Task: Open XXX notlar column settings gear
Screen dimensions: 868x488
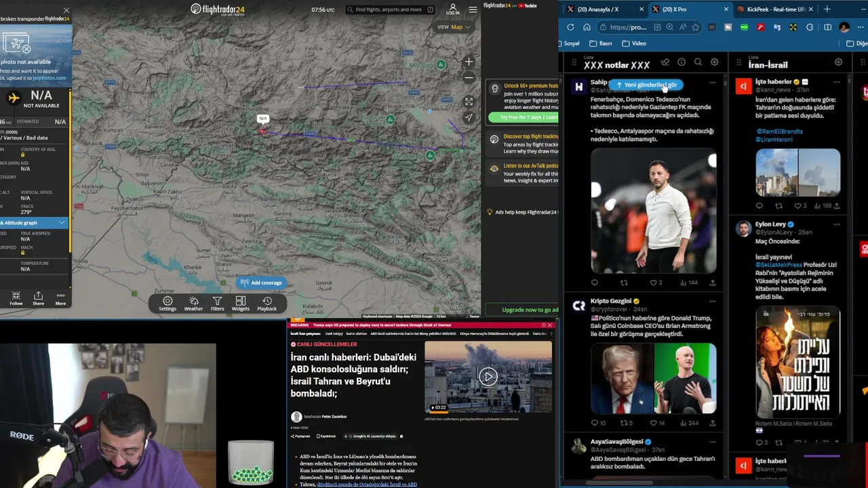Action: click(714, 62)
